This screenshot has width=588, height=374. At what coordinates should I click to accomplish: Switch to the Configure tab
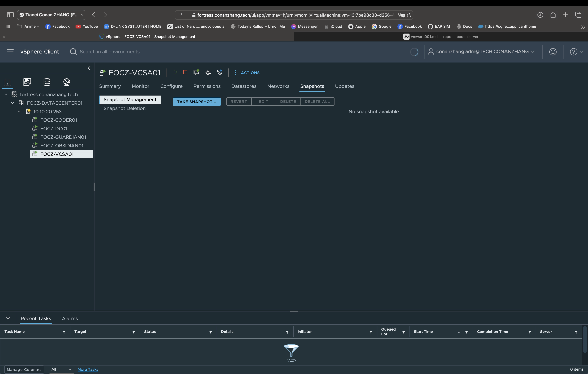coord(171,86)
